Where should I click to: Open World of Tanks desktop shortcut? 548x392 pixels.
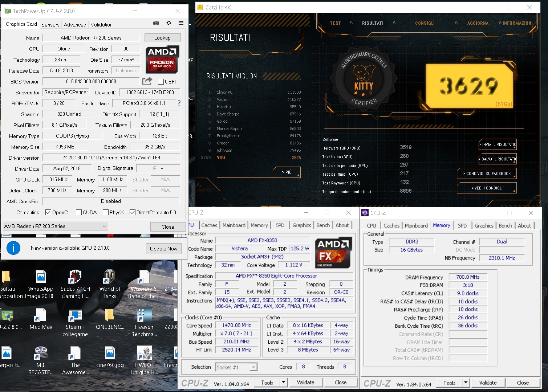110,285
